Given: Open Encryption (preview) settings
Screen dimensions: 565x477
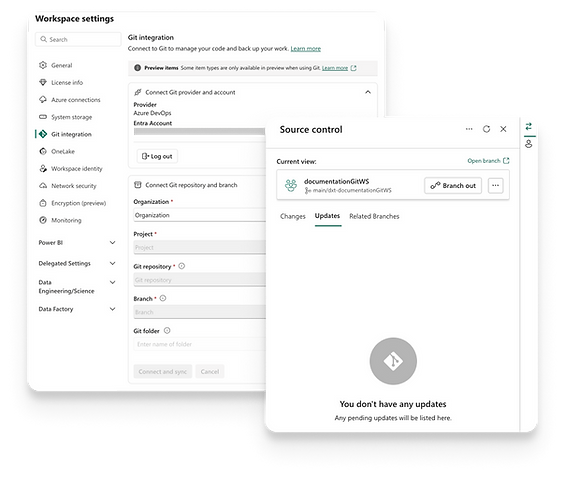Looking at the screenshot, I should pos(78,203).
